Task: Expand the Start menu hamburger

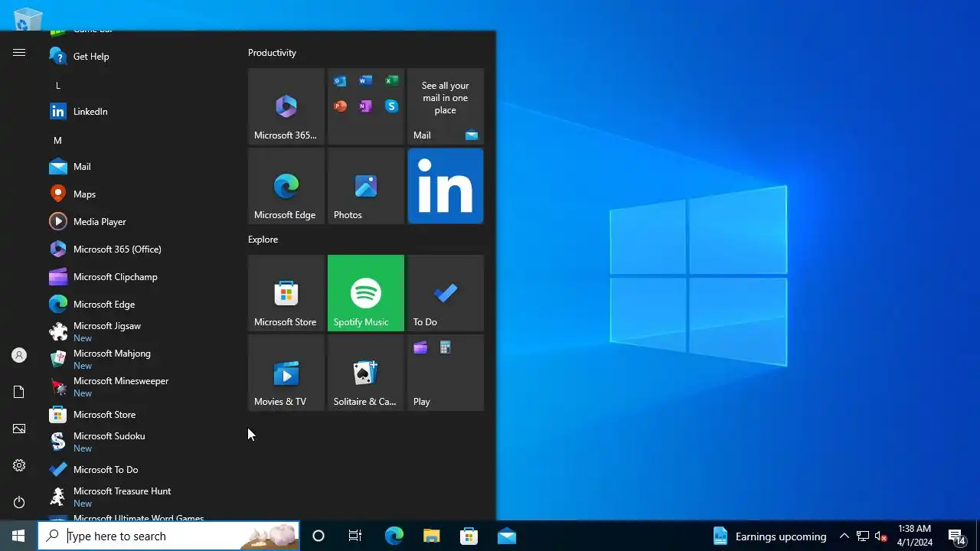Action: pos(19,53)
